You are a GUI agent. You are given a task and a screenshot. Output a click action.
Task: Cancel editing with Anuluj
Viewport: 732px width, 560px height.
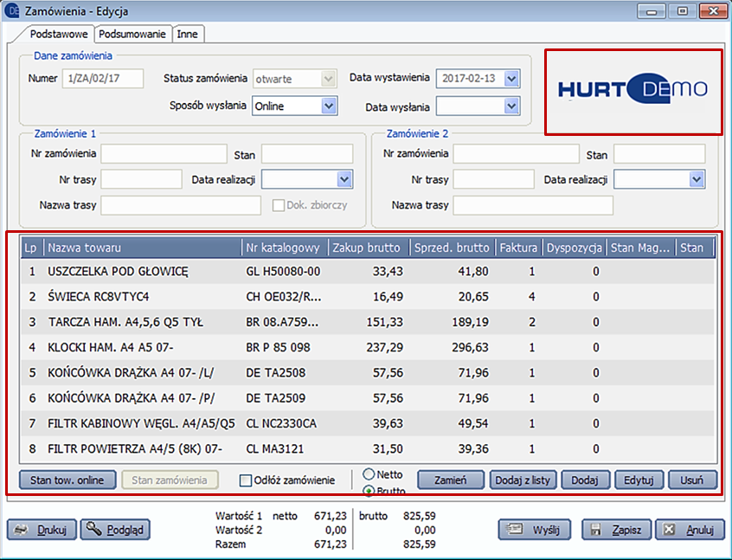tap(690, 530)
